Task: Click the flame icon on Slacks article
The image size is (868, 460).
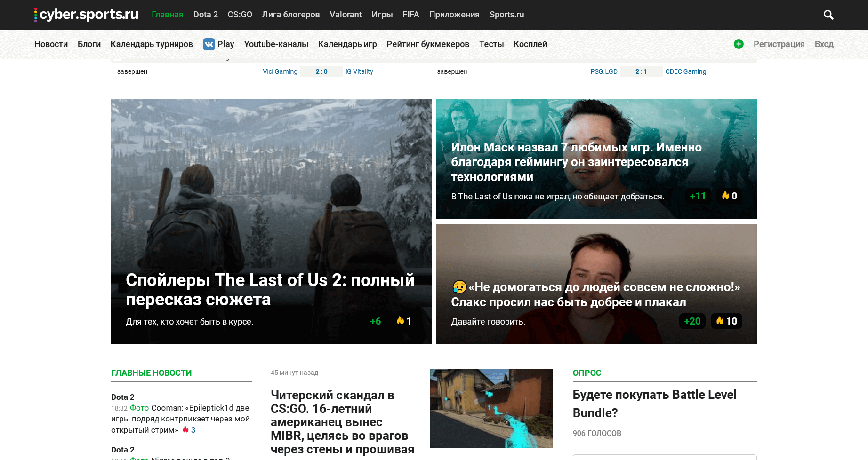Action: [x=720, y=321]
